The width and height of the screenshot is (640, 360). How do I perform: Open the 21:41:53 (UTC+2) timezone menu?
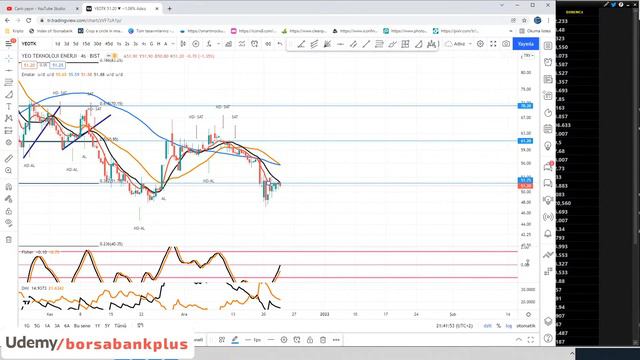coord(454,326)
